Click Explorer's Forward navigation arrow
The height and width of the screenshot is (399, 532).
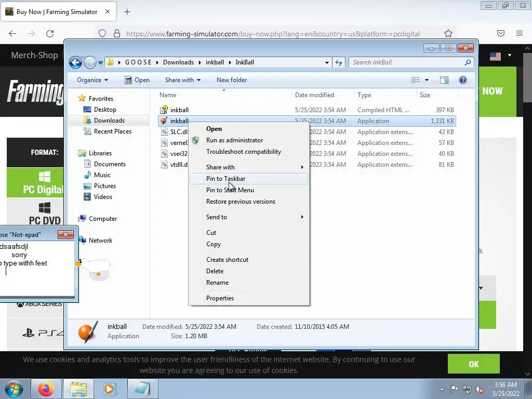[x=90, y=62]
